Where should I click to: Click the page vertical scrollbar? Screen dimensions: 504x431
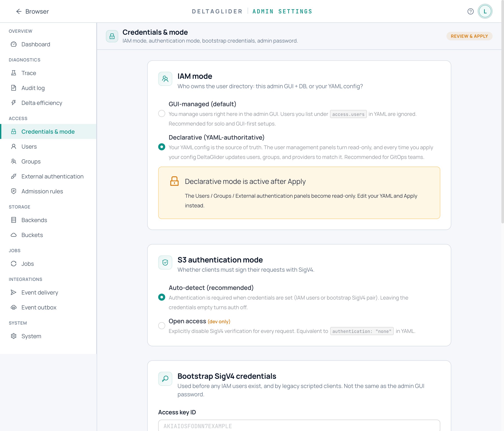click(502, 112)
